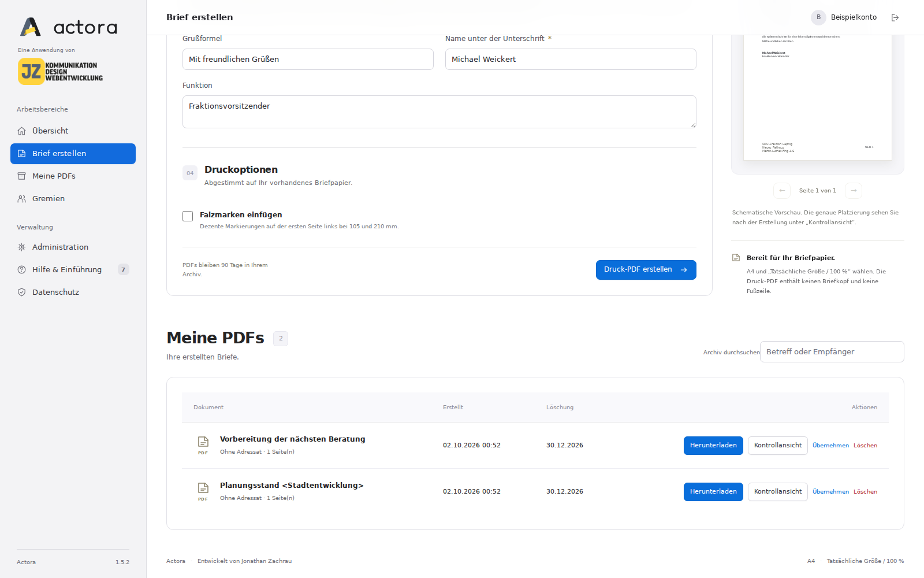Click the shield icon beside Datenschutz
The image size is (924, 578).
pyautogui.click(x=22, y=292)
